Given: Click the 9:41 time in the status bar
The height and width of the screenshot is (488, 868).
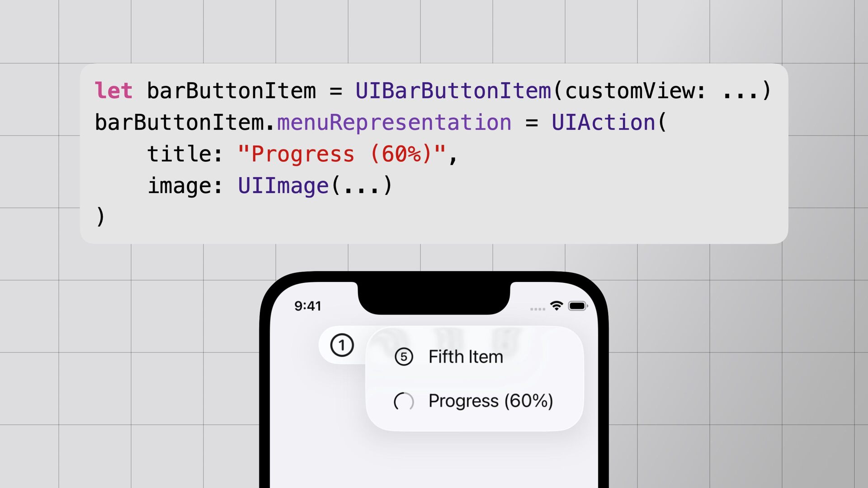Looking at the screenshot, I should pos(307,306).
